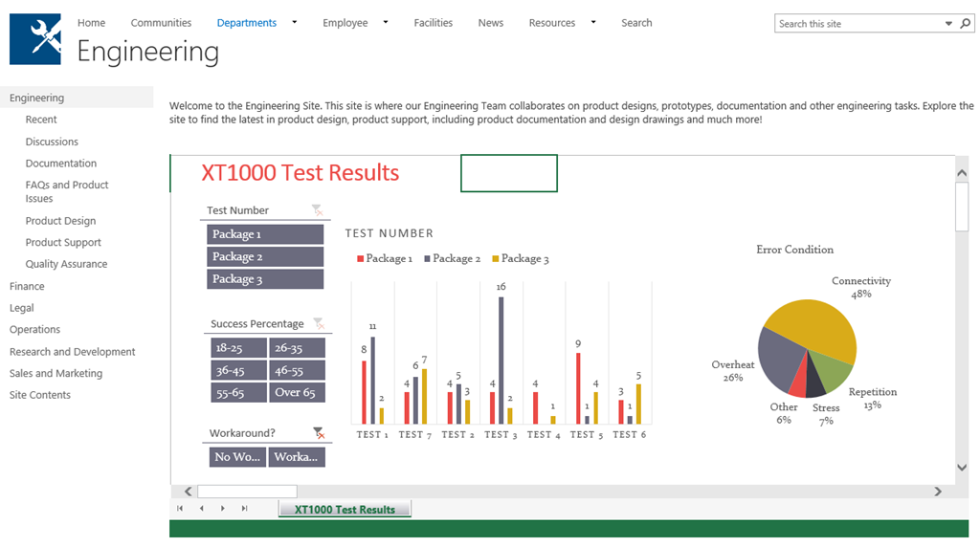Open the Employee navigation item
This screenshot has width=980, height=547.
pos(345,23)
